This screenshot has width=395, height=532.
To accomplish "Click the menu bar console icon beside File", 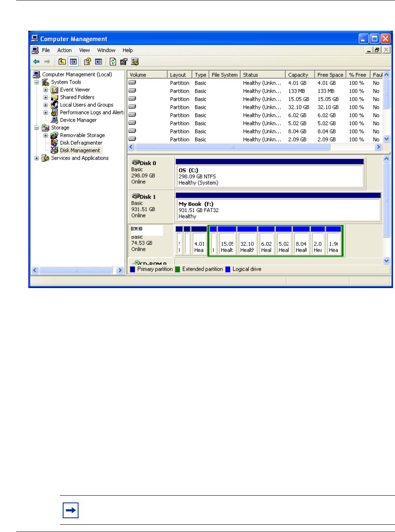I will 35,50.
